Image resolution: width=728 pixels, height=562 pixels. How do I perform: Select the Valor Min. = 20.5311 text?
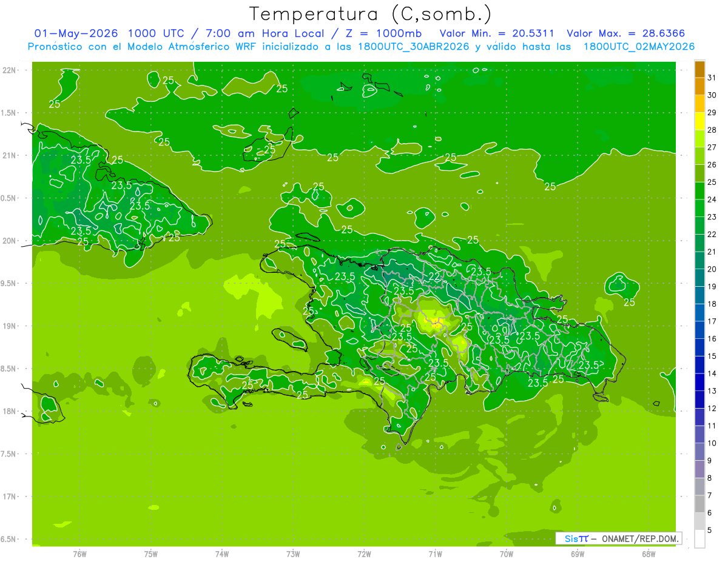(496, 33)
